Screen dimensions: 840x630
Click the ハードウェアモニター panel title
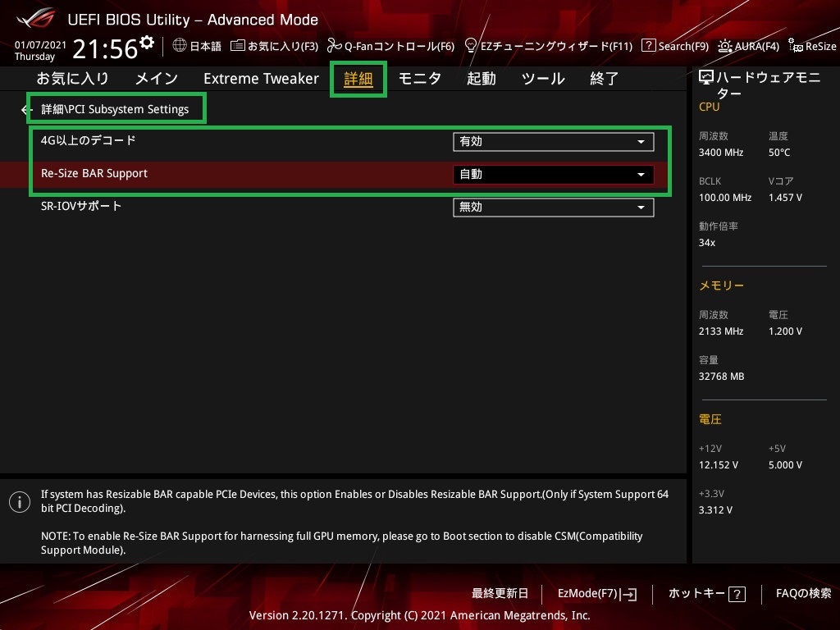768,85
